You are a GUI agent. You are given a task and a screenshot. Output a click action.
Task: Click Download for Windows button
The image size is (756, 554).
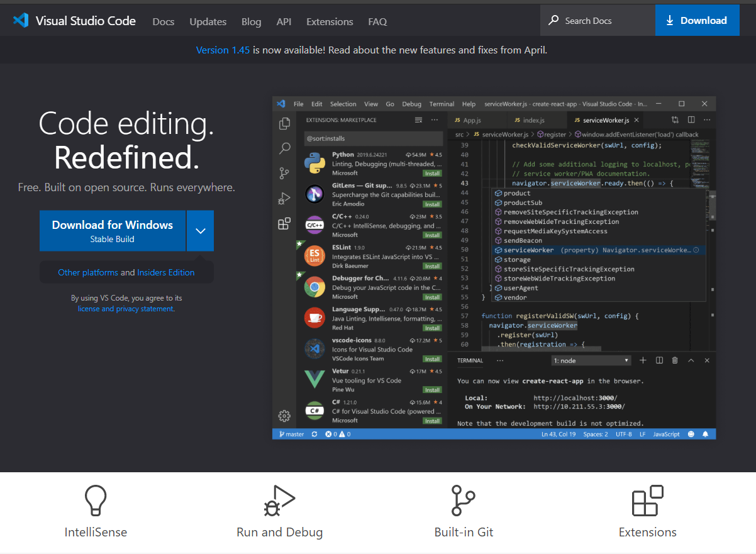click(113, 231)
